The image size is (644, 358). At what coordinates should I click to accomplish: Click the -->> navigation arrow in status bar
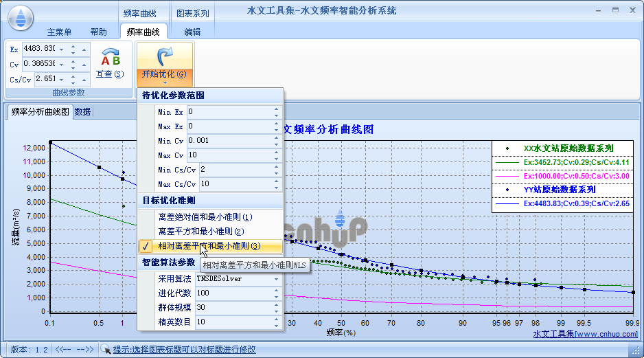pyautogui.click(x=85, y=349)
